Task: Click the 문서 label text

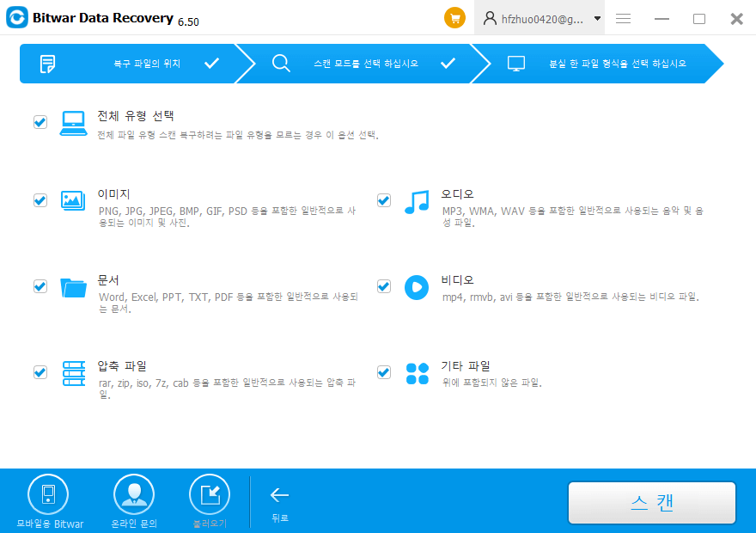Action: [108, 280]
